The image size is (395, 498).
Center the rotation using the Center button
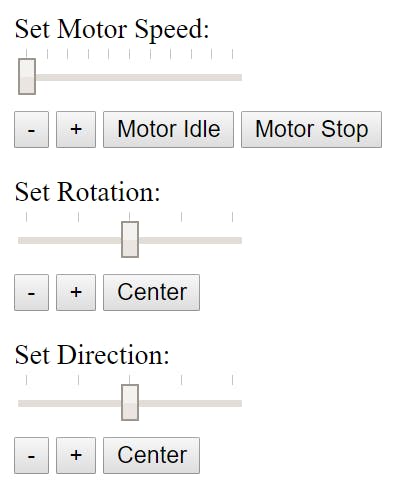tap(152, 292)
